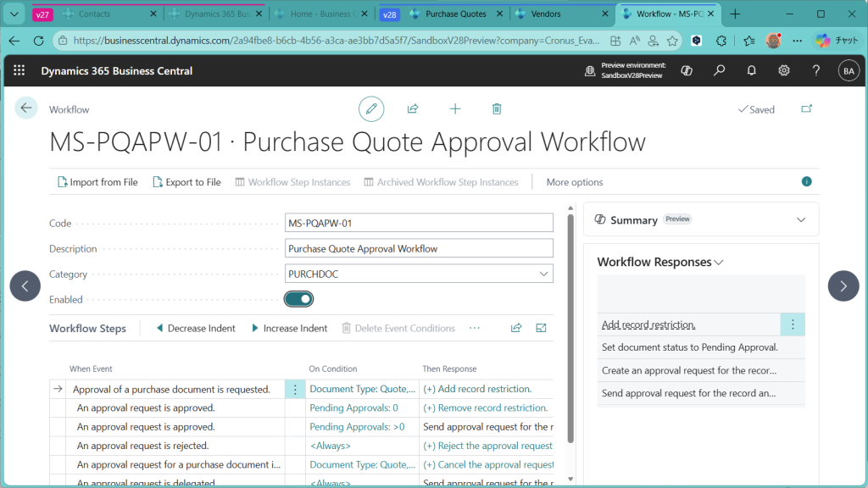Screen dimensions: 868x488
Task: Click the pencil edit icon
Action: (370, 109)
